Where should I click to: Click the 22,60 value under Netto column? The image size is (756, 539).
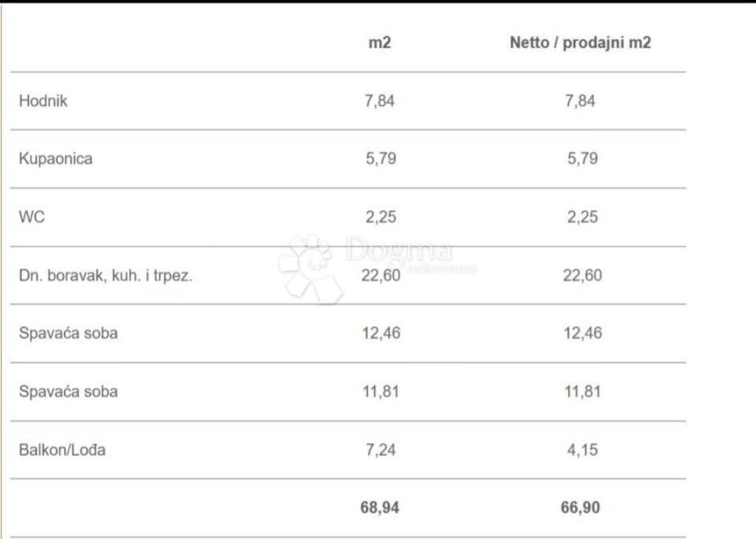point(580,276)
